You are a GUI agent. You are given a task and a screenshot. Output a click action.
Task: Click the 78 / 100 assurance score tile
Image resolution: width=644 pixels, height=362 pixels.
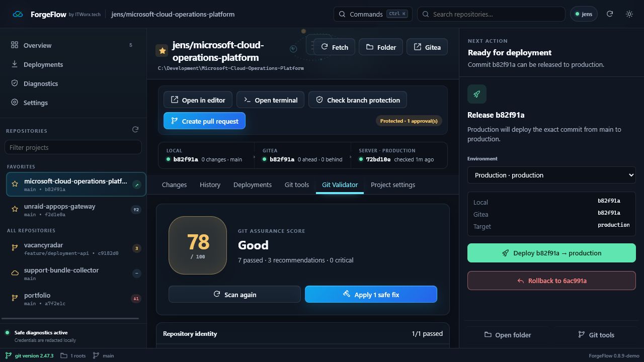click(x=198, y=245)
